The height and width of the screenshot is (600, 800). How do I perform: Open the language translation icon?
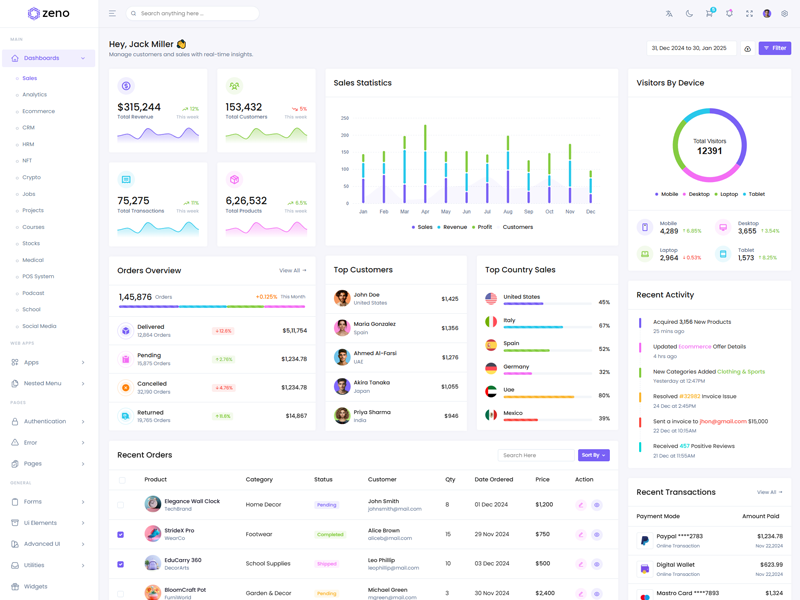click(x=669, y=14)
